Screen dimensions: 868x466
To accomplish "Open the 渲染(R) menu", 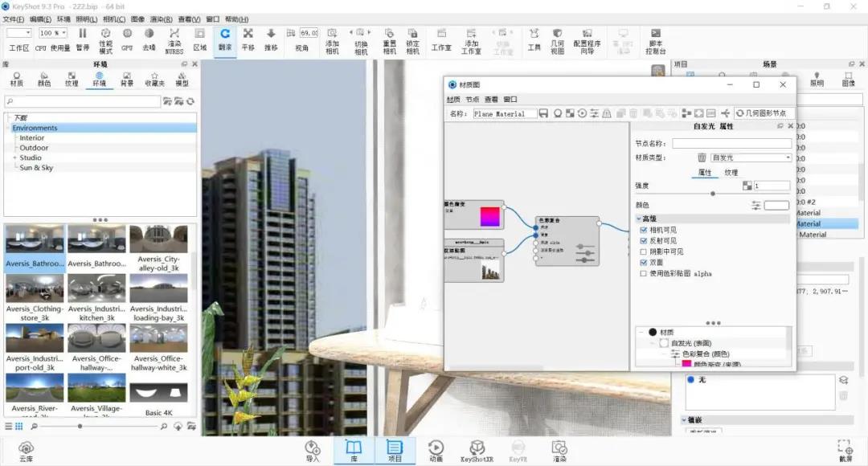I will tap(161, 19).
